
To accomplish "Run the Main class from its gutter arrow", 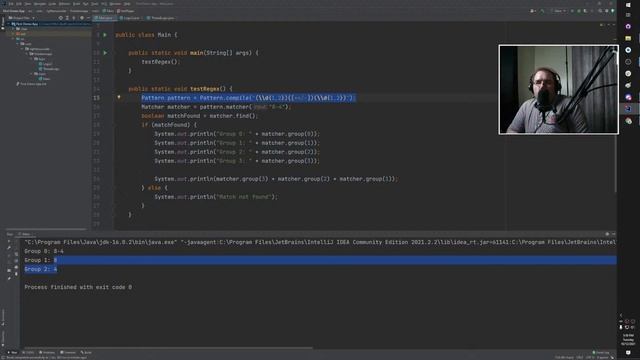I will pos(105,35).
